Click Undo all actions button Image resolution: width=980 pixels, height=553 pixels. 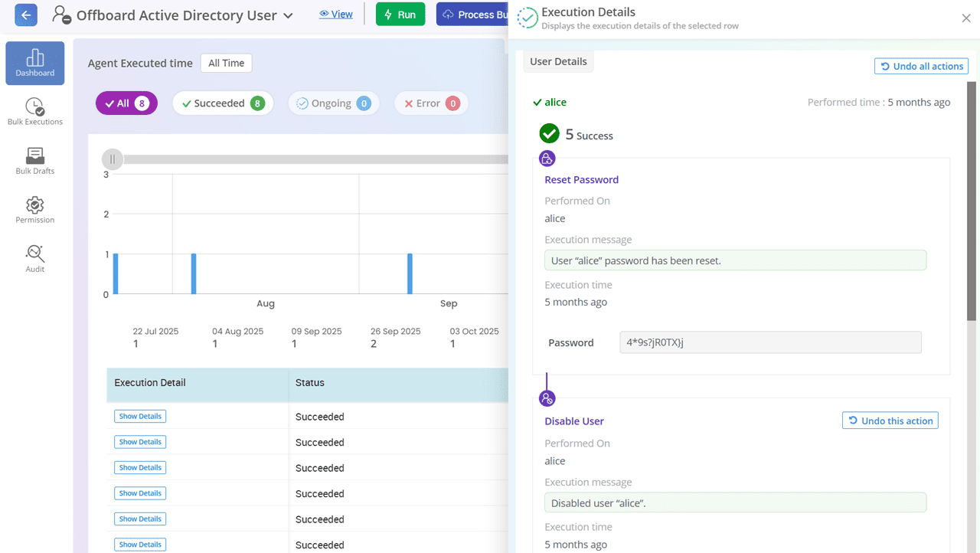pyautogui.click(x=921, y=67)
